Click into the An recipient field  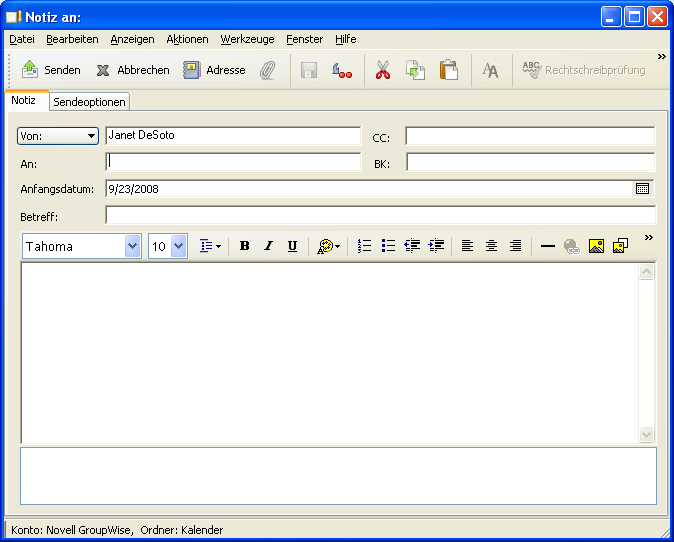coord(233,162)
